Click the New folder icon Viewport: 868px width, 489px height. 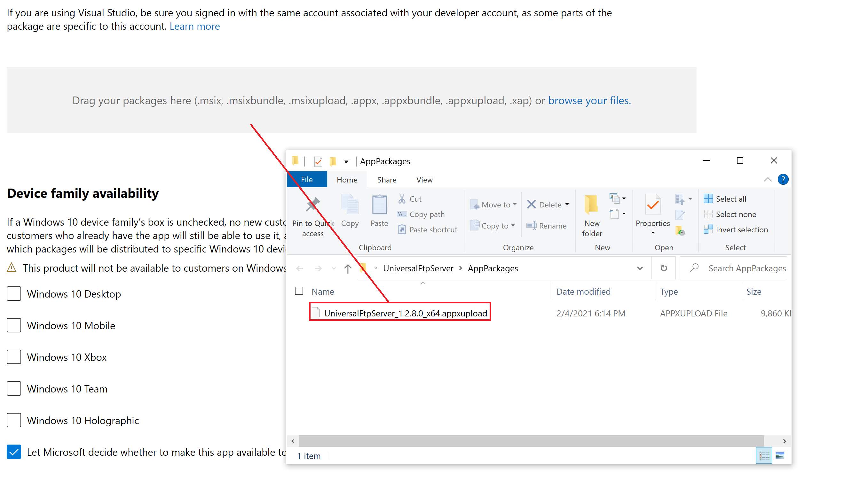(591, 205)
